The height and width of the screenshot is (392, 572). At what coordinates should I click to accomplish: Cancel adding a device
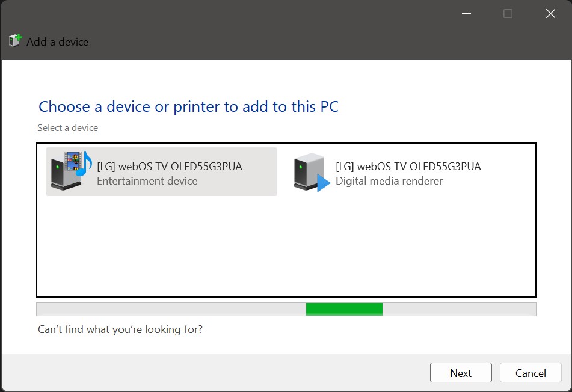(530, 373)
